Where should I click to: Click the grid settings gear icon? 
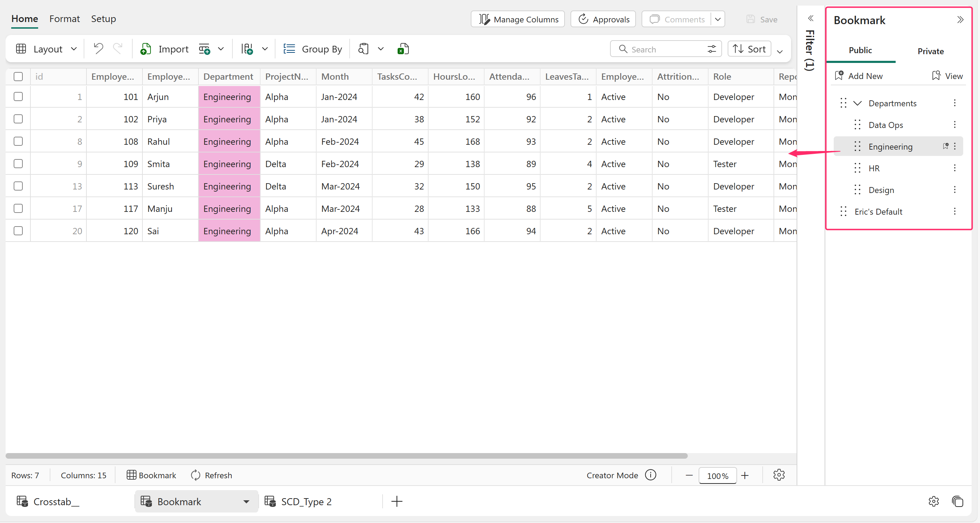(x=779, y=475)
